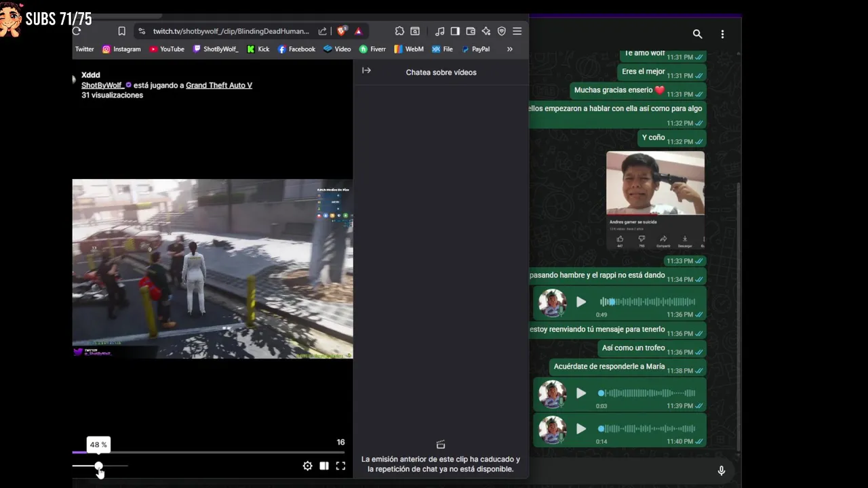The image size is (868, 488).
Task: Open Brave Shields lion icon
Action: pyautogui.click(x=342, y=31)
